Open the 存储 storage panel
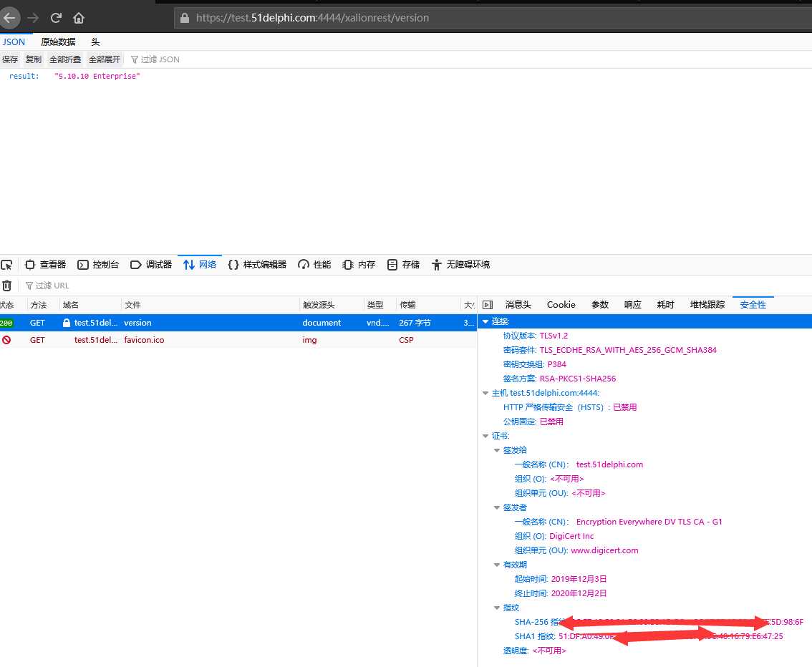Screen dimensions: 812x667 pyautogui.click(x=403, y=265)
